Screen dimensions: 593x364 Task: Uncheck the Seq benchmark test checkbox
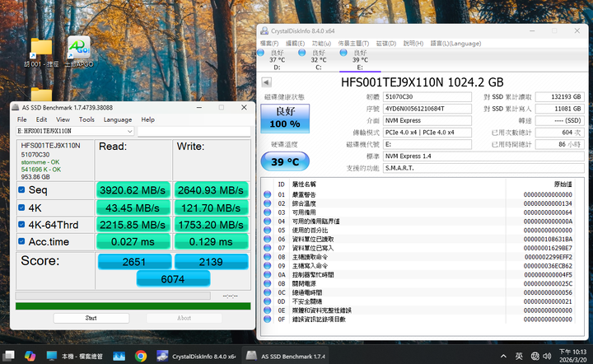coord(21,189)
